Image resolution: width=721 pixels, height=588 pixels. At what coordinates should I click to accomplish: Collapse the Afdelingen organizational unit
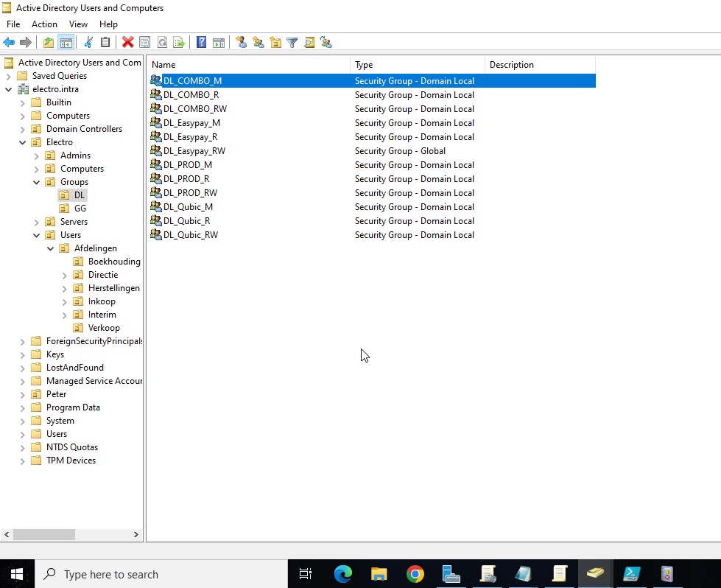click(50, 248)
